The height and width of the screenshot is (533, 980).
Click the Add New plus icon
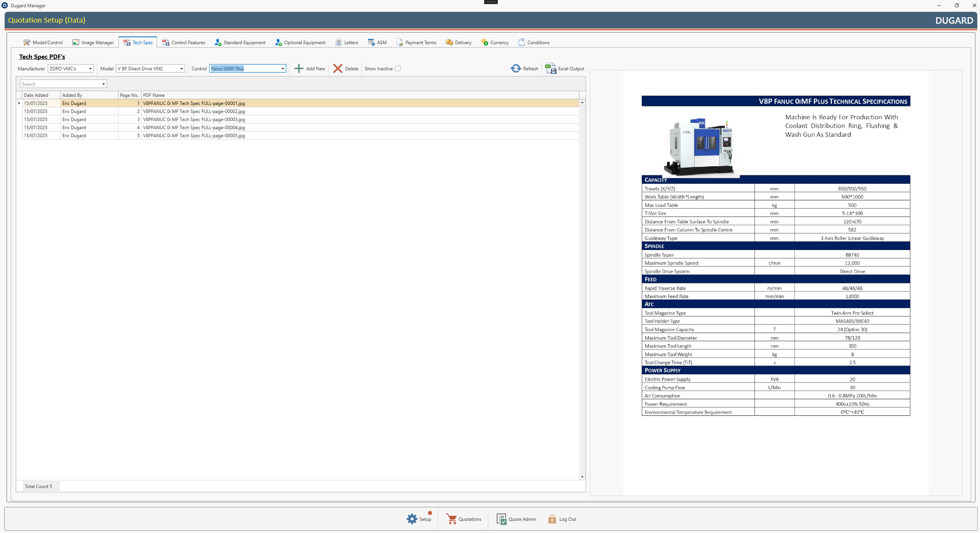point(299,69)
